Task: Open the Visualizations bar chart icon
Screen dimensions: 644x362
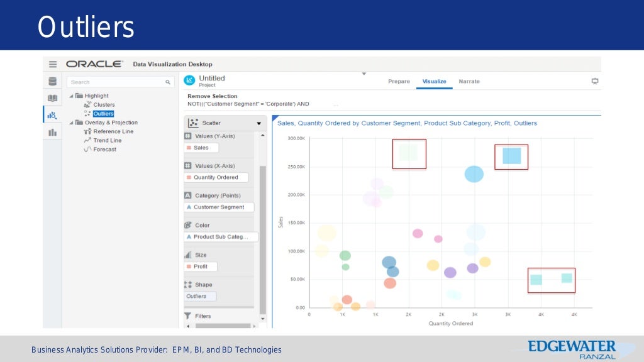Action: click(53, 132)
